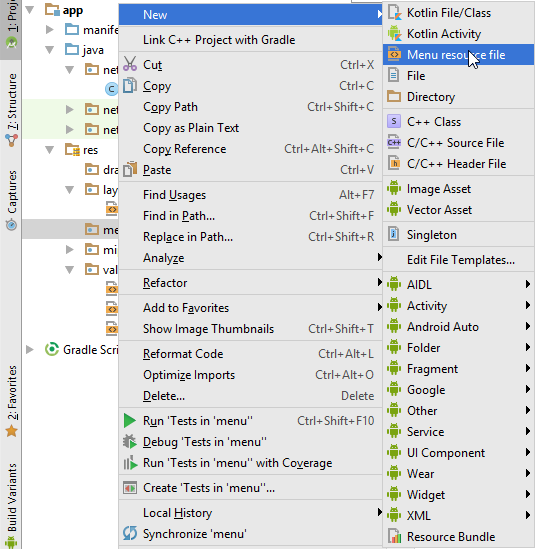Expand the Fragment submenu arrow
This screenshot has width=535, height=549.
point(528,368)
